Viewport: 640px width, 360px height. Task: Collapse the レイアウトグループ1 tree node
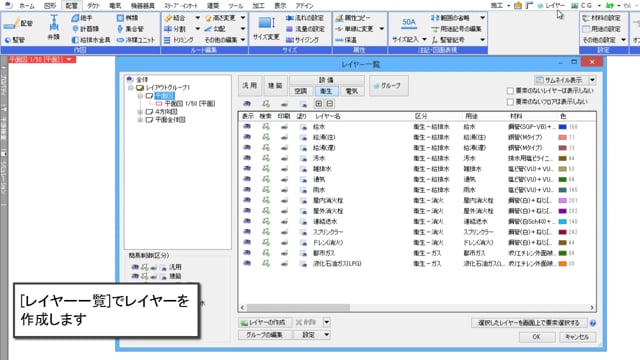[131, 88]
